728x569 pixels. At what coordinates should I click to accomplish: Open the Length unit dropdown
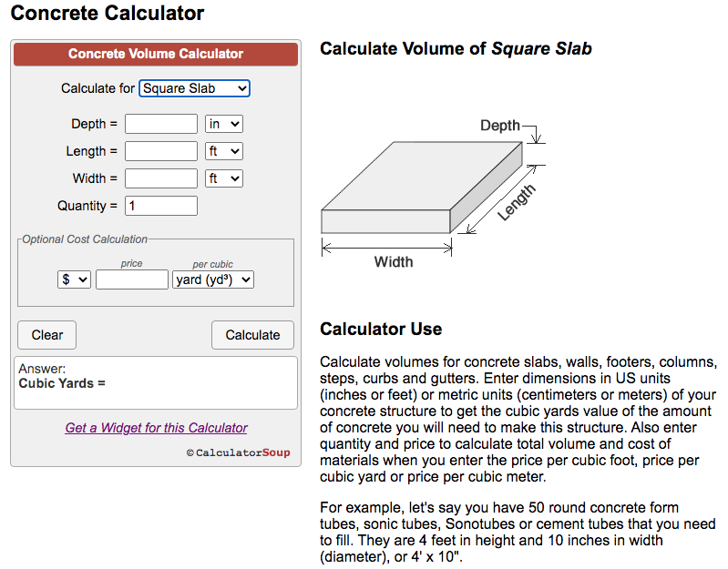[x=224, y=151]
